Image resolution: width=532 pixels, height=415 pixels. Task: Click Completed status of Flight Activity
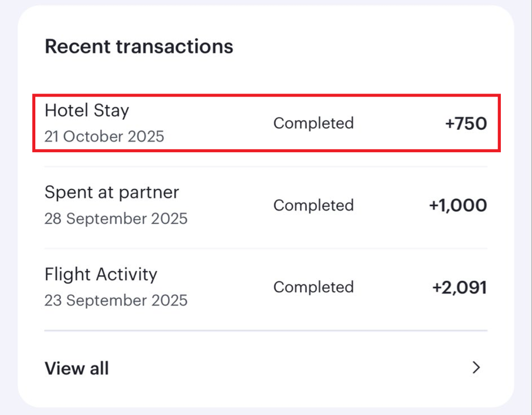(313, 287)
